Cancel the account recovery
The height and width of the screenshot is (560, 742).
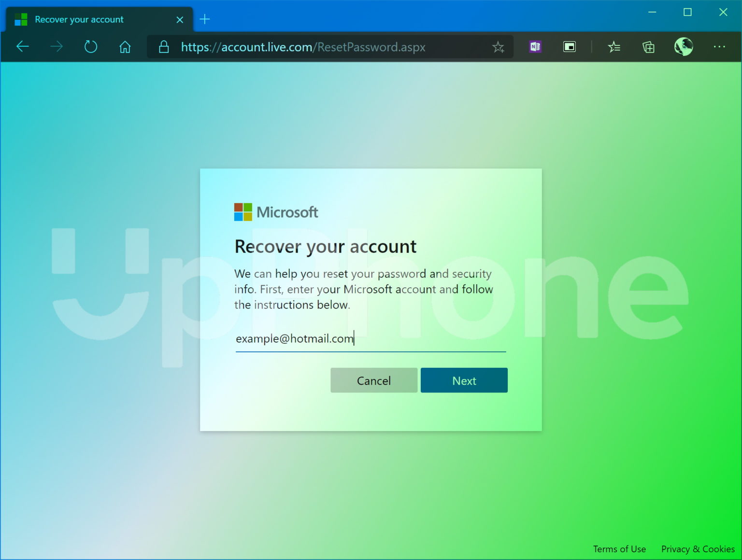click(x=373, y=380)
